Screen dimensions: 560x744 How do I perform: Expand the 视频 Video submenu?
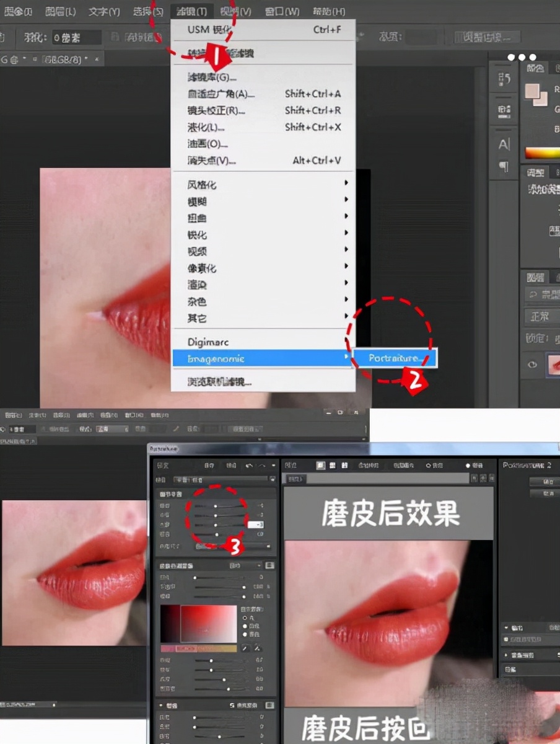264,252
